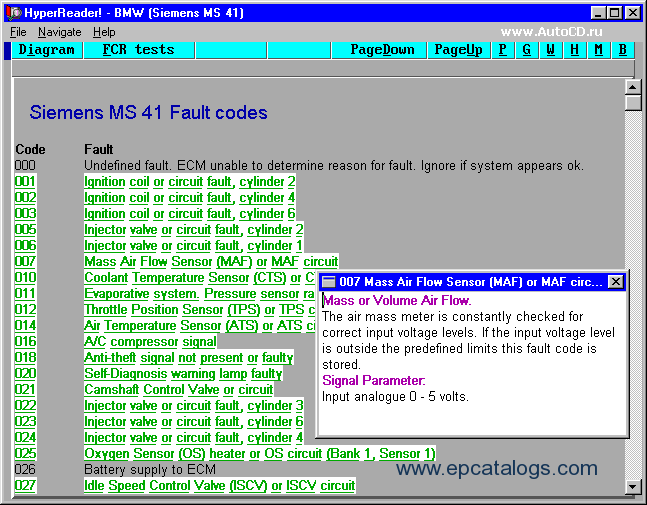The height and width of the screenshot is (505, 647).
Task: Open Ignition coil fault cylinder 2 link
Action: pos(190,182)
